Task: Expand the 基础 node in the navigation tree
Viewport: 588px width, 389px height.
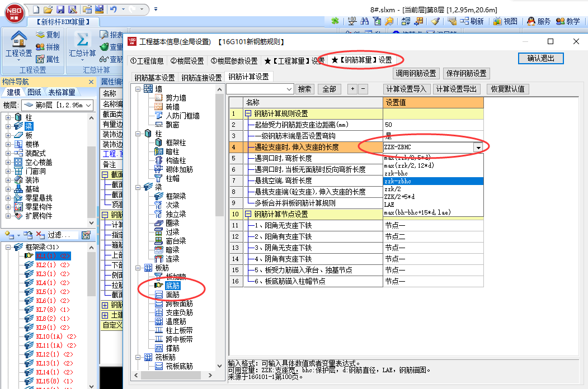Action: pyautogui.click(x=8, y=189)
